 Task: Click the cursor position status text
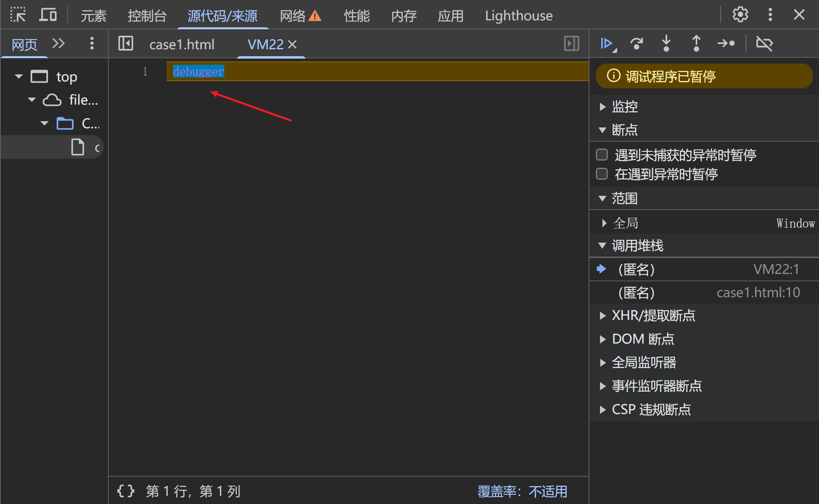pos(193,491)
